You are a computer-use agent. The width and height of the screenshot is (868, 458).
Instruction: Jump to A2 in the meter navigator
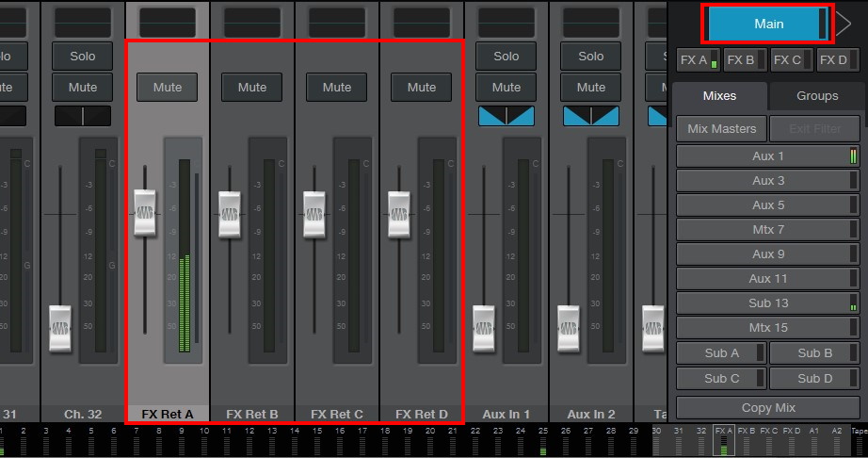pos(836,440)
